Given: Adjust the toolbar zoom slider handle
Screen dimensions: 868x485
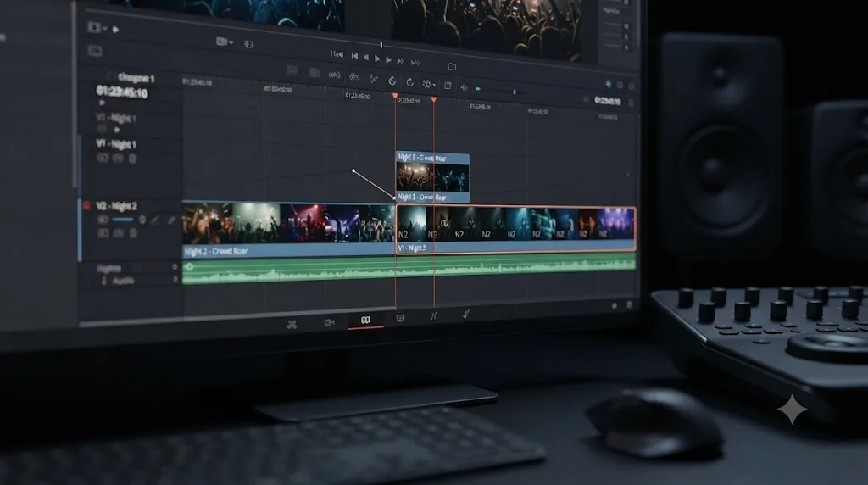Looking at the screenshot, I should 515,92.
